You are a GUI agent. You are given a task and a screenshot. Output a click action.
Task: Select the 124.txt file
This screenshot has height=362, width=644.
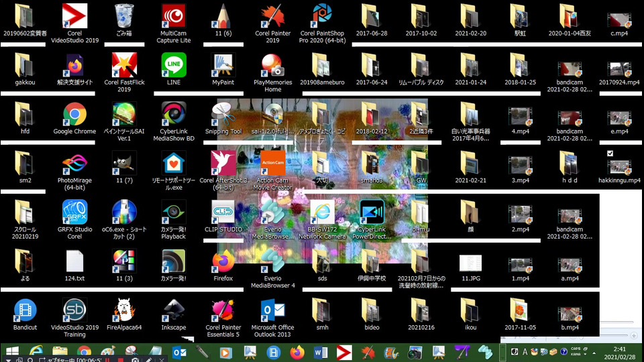(x=74, y=265)
